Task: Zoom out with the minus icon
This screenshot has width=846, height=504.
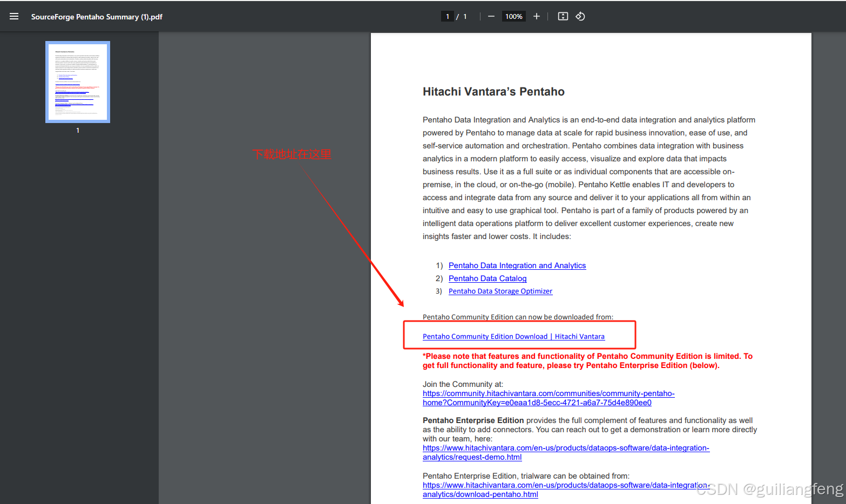Action: tap(491, 16)
